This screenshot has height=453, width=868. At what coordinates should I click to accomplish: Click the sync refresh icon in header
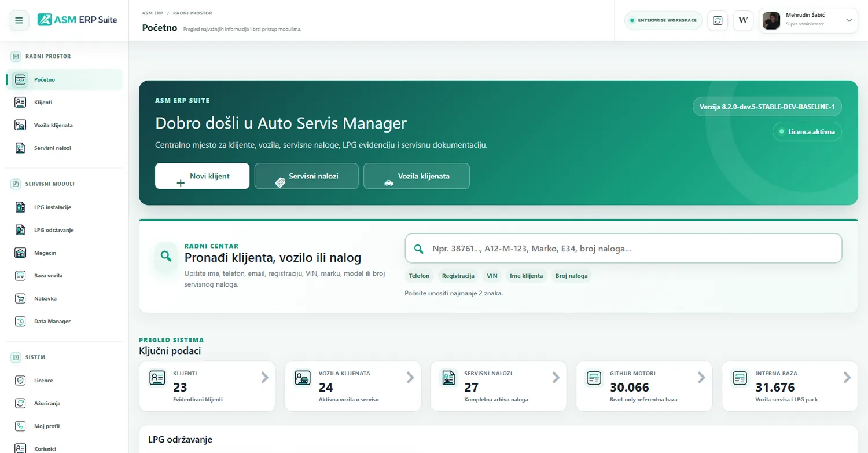tap(718, 20)
